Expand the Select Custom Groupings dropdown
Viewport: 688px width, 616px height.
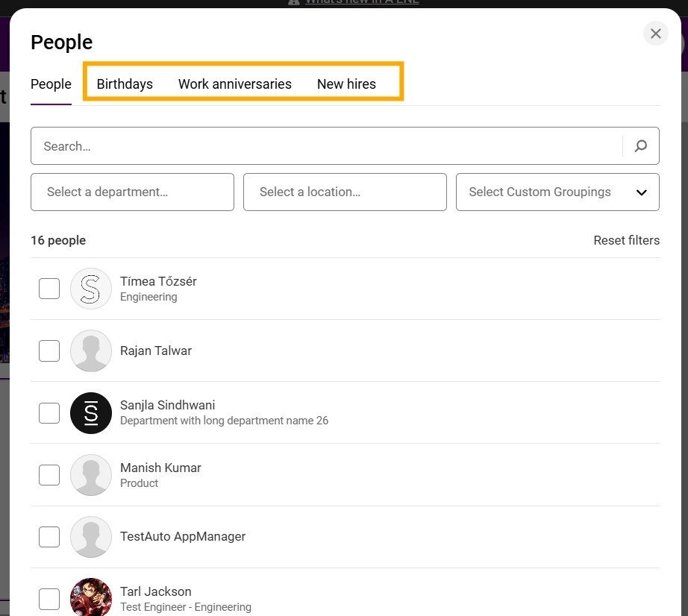point(557,192)
